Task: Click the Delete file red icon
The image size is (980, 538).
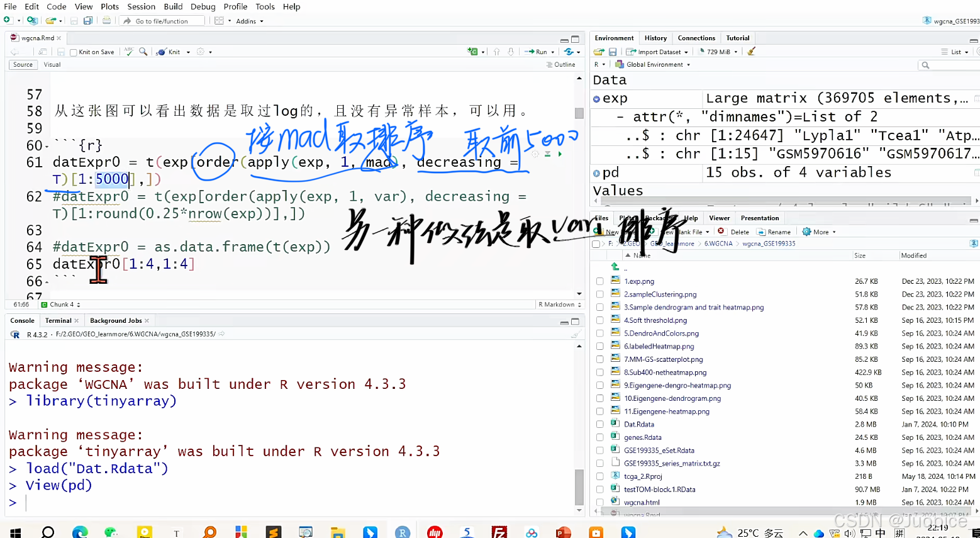Action: 721,232
